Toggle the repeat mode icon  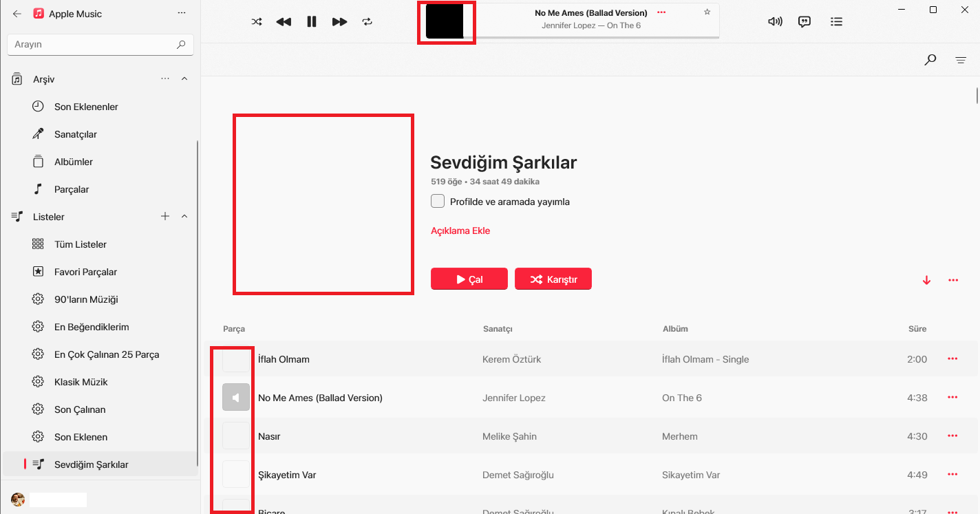pos(367,21)
